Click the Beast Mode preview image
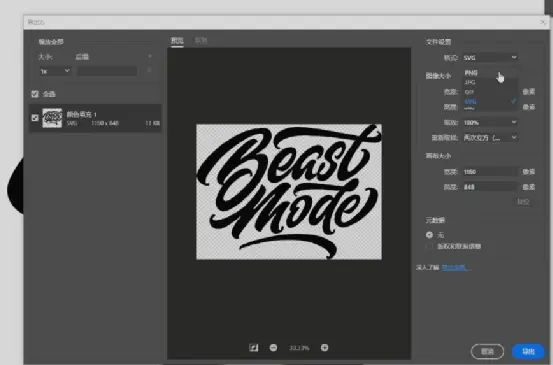The height and width of the screenshot is (365, 553). pos(289,191)
